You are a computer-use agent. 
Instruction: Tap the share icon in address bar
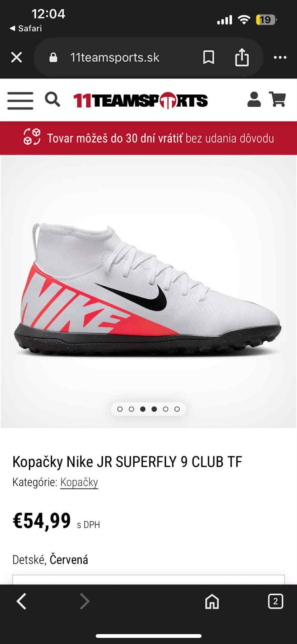point(242,57)
